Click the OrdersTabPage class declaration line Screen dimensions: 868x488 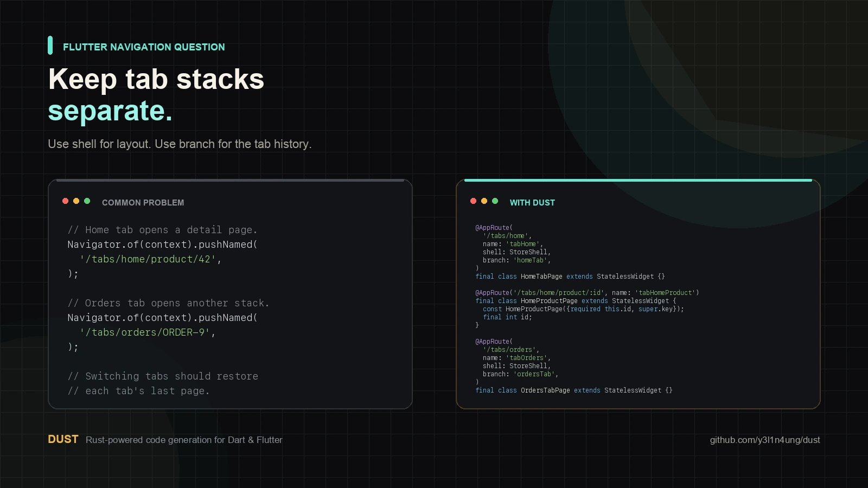[x=574, y=390]
